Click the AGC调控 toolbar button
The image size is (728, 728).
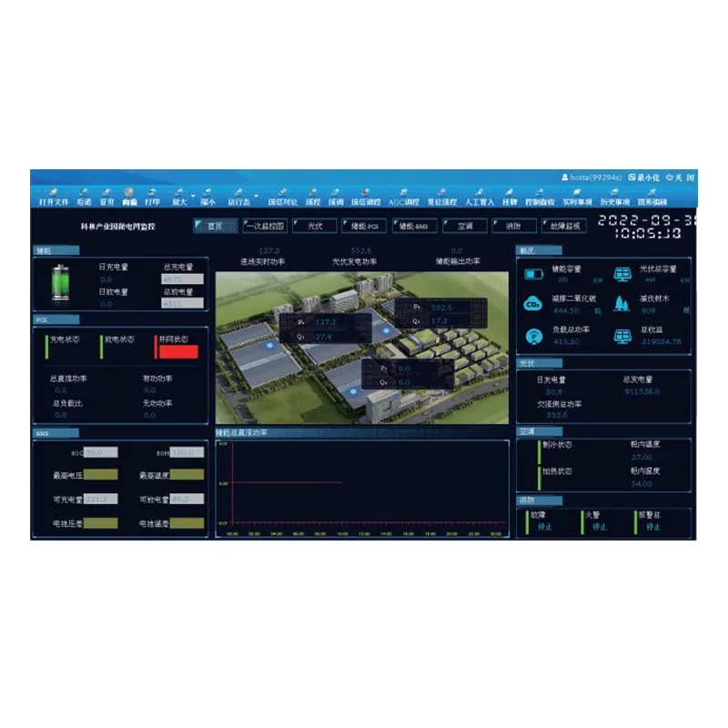[403, 200]
